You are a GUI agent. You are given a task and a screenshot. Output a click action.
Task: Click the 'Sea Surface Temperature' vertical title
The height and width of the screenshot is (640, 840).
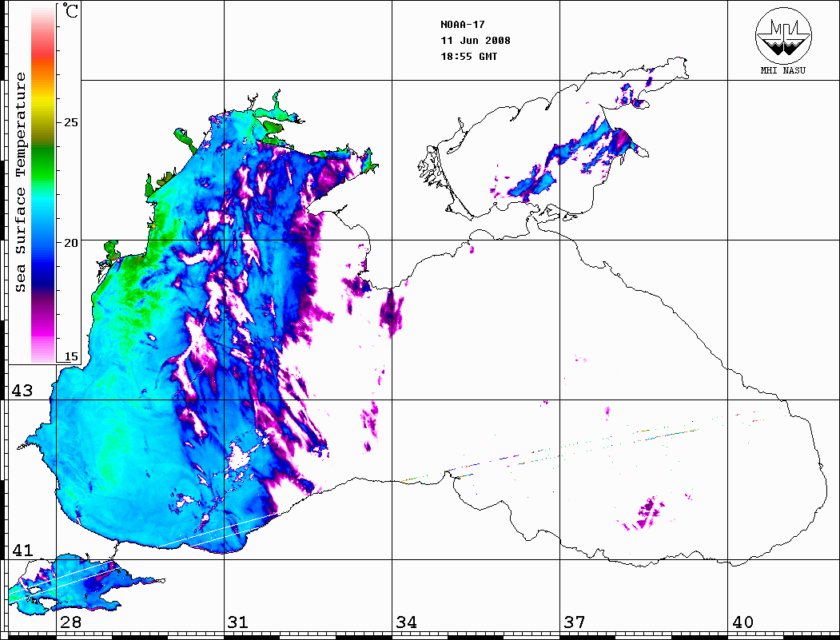20,183
